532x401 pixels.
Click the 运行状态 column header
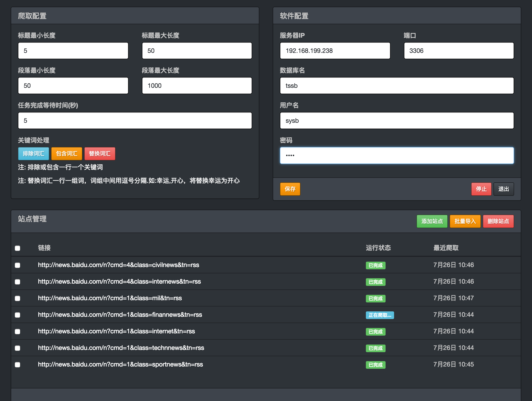coord(378,248)
